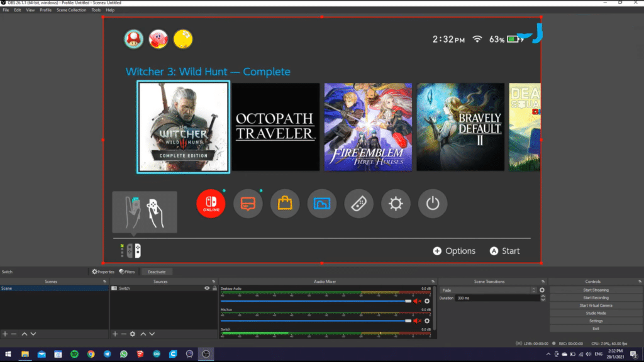Open the Scene Collection menu

[72, 10]
